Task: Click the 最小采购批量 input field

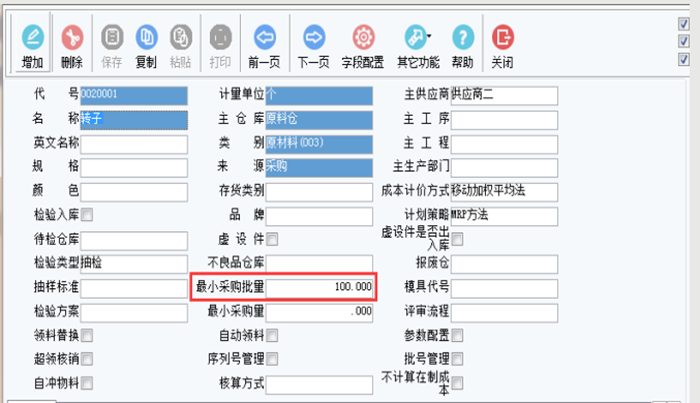Action: [x=320, y=287]
